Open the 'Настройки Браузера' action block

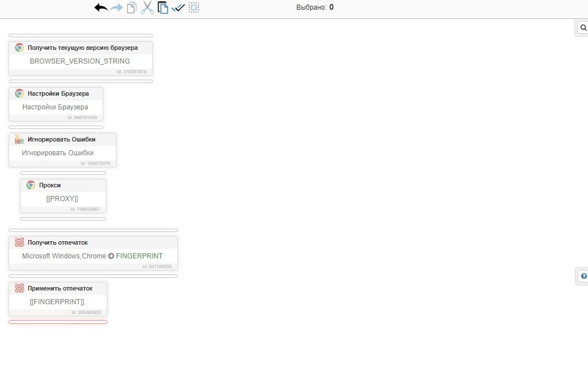[x=58, y=93]
